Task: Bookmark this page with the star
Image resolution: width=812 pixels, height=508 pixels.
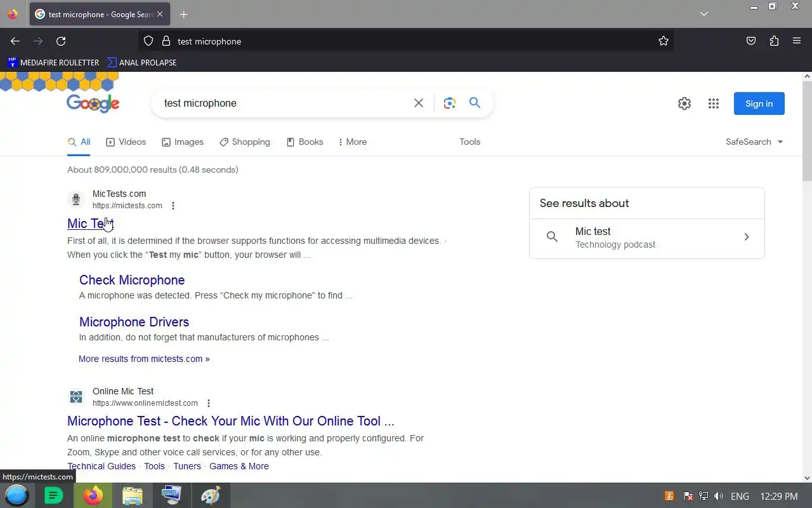Action: pyautogui.click(x=664, y=41)
